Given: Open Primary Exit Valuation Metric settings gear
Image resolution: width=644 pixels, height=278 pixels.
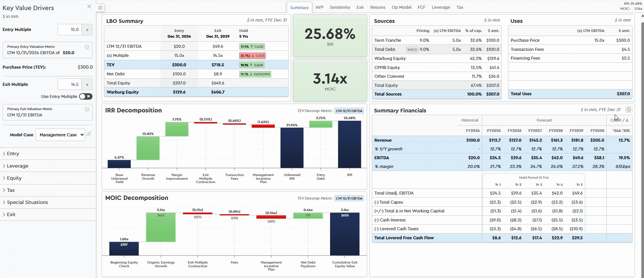Looking at the screenshot, I should click(x=87, y=109).
